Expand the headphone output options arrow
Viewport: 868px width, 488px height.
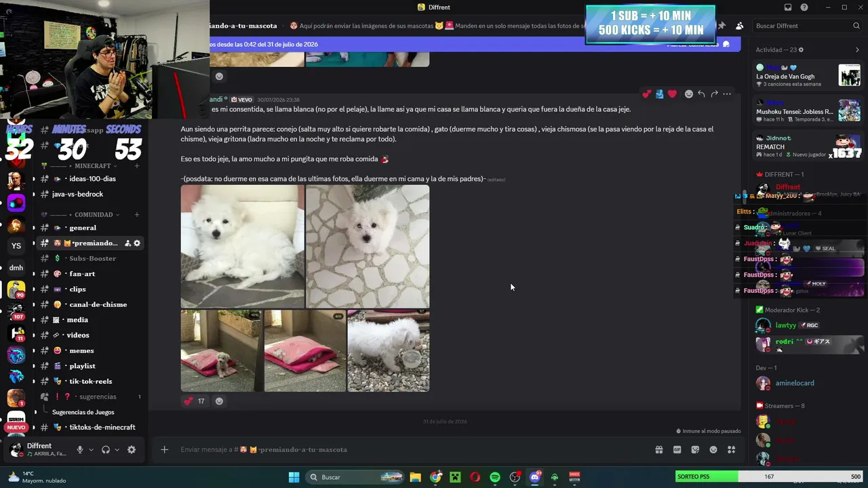pos(117,450)
